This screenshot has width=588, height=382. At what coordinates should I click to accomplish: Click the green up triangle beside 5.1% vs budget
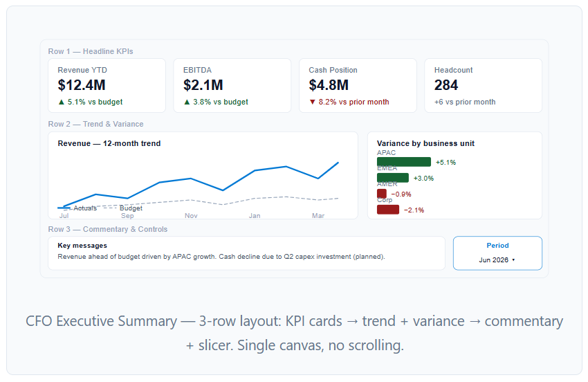click(x=62, y=102)
